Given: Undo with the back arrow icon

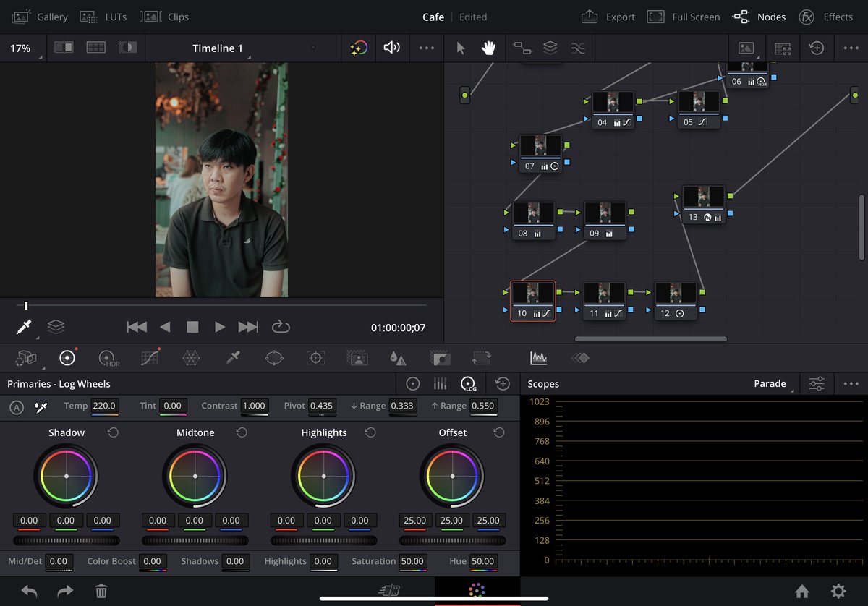Looking at the screenshot, I should click(29, 591).
